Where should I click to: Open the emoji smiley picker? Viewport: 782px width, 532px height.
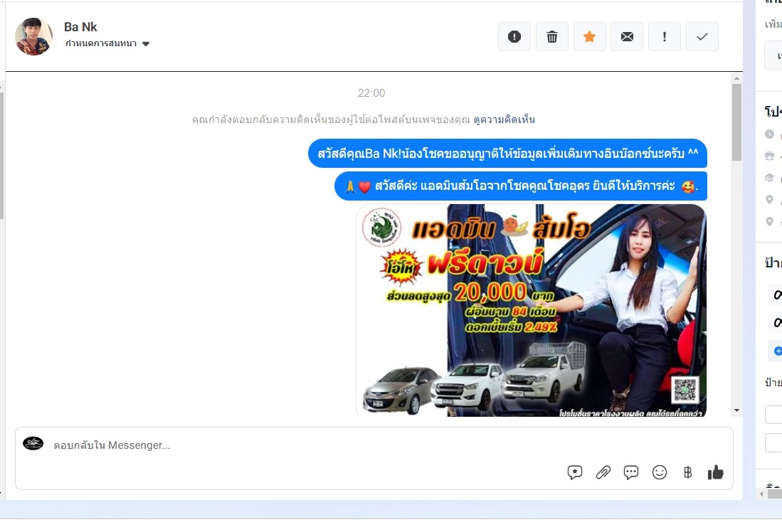(x=660, y=472)
